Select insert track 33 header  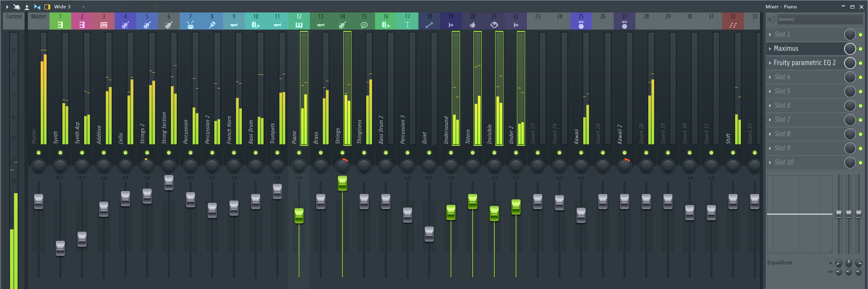[x=755, y=21]
